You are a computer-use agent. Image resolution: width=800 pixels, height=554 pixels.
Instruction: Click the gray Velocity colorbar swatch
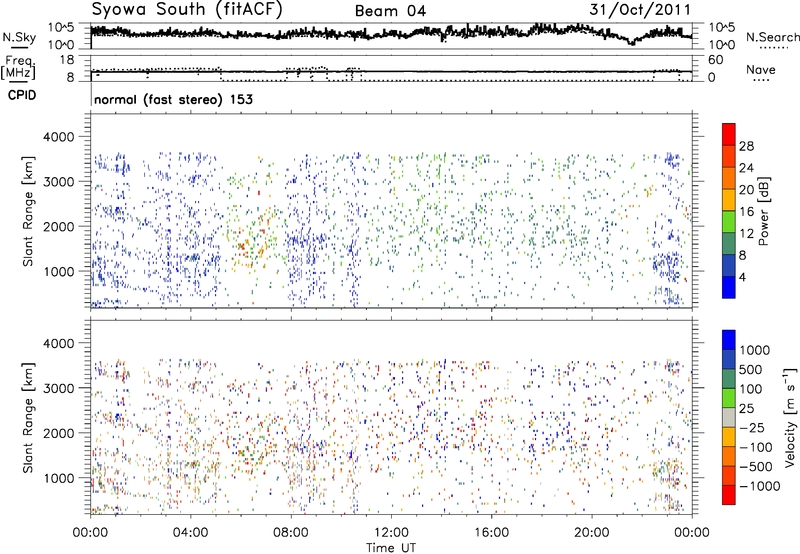click(729, 417)
